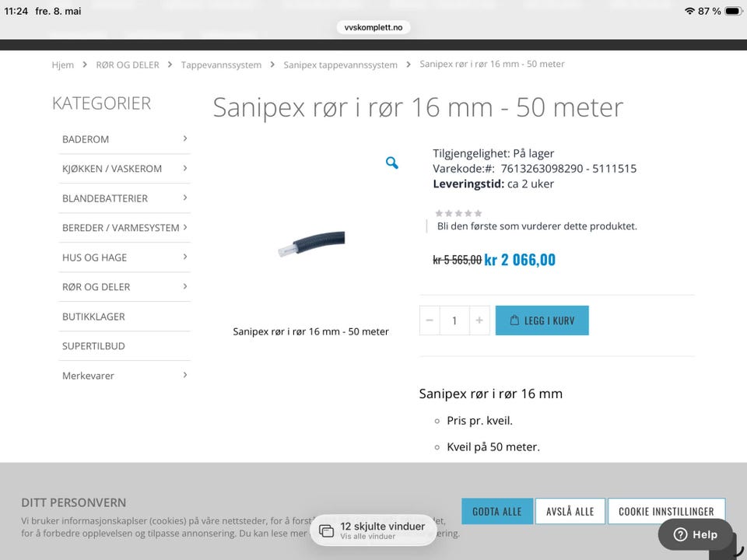Image resolution: width=747 pixels, height=560 pixels.
Task: Expand the Merkevarer chevron
Action: pos(185,375)
